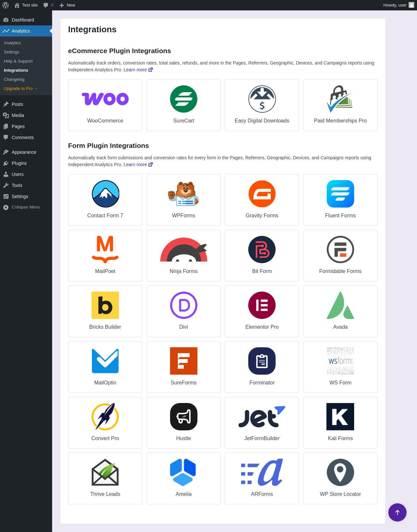417x532 pixels.
Task: Open the Pages menu
Action: point(26,126)
